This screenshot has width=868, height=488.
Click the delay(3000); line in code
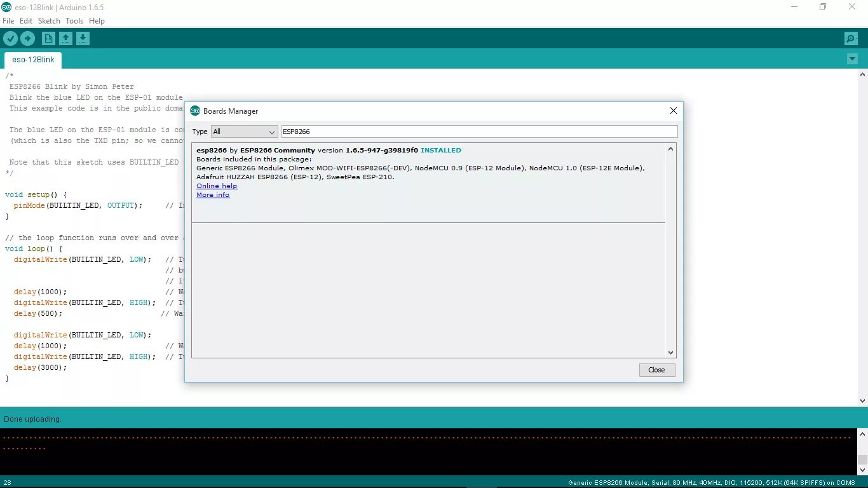point(40,367)
